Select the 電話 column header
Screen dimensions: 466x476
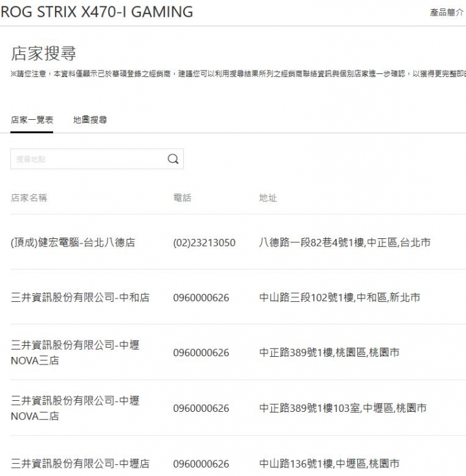(183, 198)
